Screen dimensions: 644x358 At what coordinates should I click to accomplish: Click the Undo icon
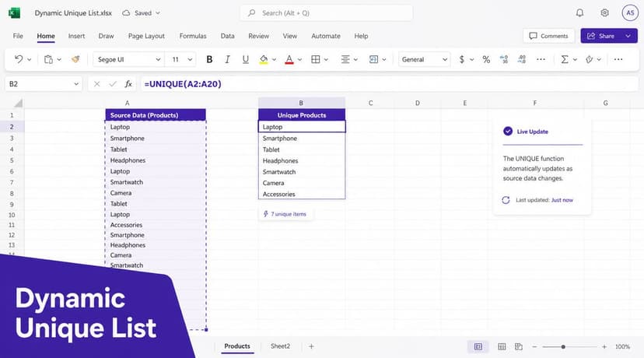tap(19, 59)
